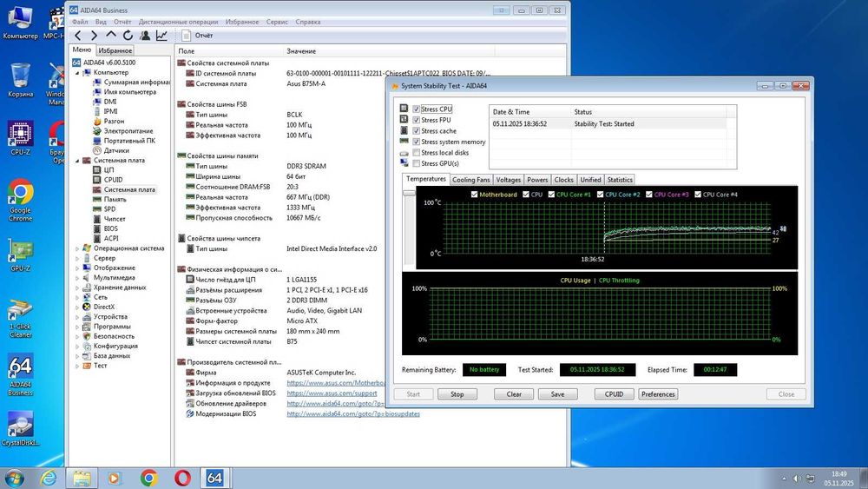
Task: Click the Clear button
Action: (514, 394)
